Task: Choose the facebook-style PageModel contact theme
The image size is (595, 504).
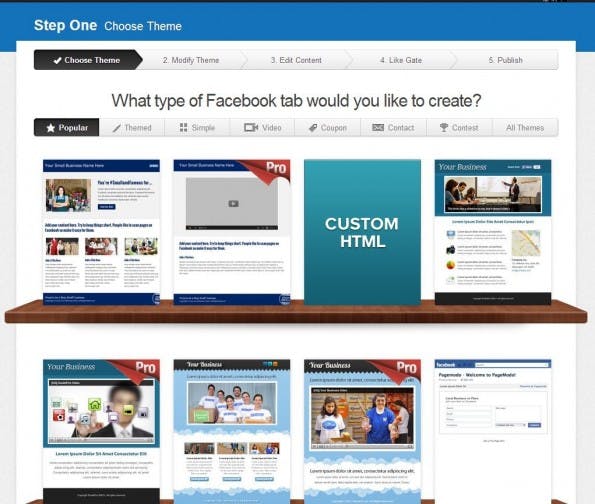Action: coord(493,432)
